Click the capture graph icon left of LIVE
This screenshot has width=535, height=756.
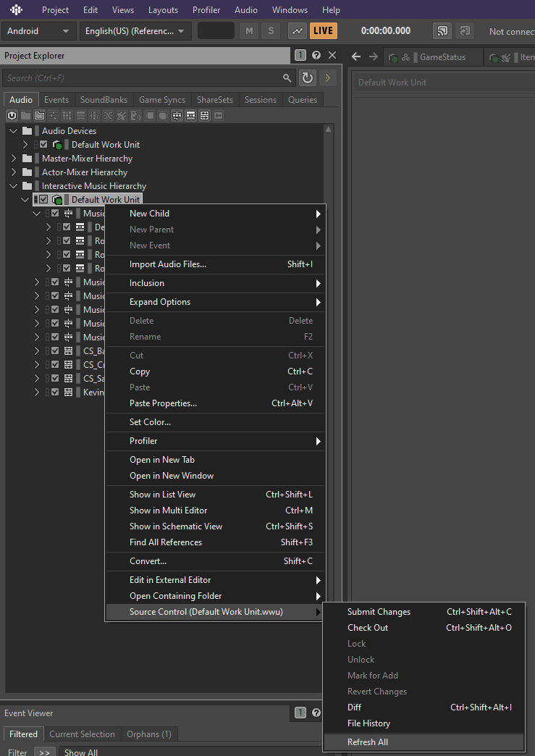tap(298, 31)
